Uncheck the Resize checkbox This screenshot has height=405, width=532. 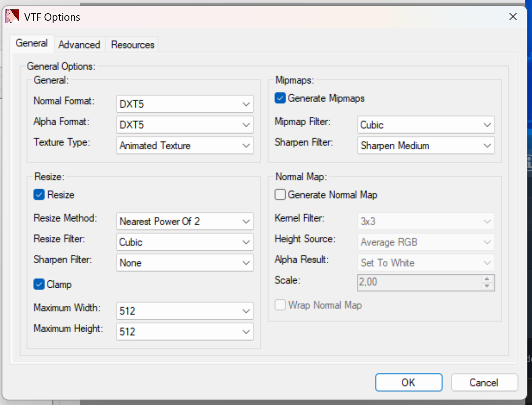point(39,195)
